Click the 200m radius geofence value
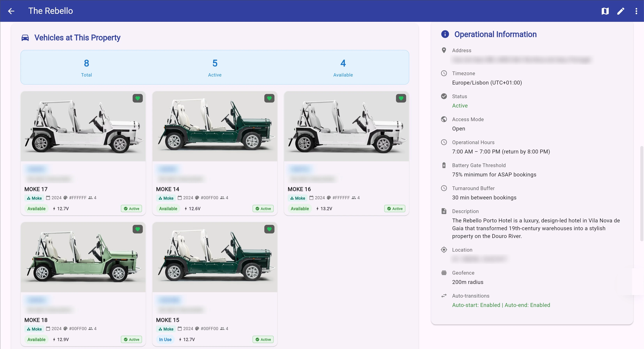This screenshot has height=349, width=644. coord(468,282)
